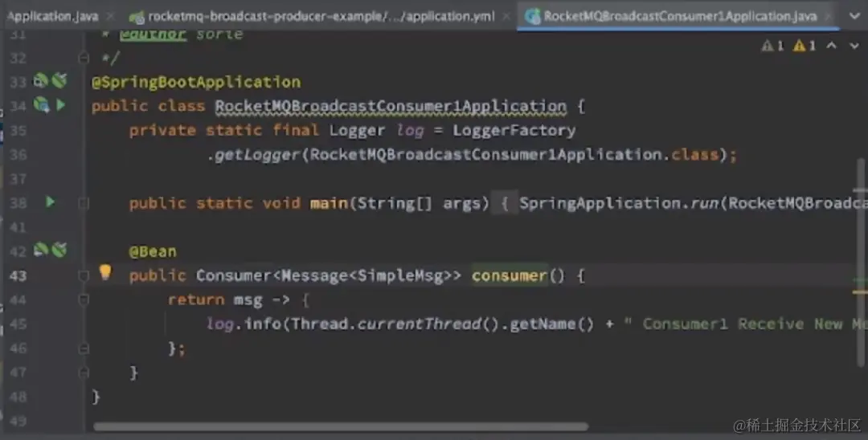Click the italic log variable on line 35
This screenshot has height=440, width=868.
click(410, 130)
